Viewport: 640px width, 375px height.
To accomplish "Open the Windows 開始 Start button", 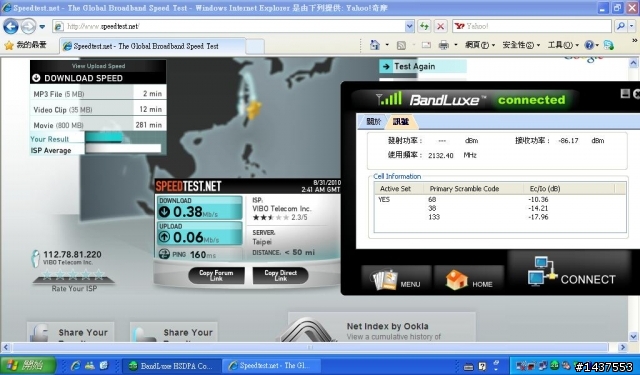I will coord(28,365).
